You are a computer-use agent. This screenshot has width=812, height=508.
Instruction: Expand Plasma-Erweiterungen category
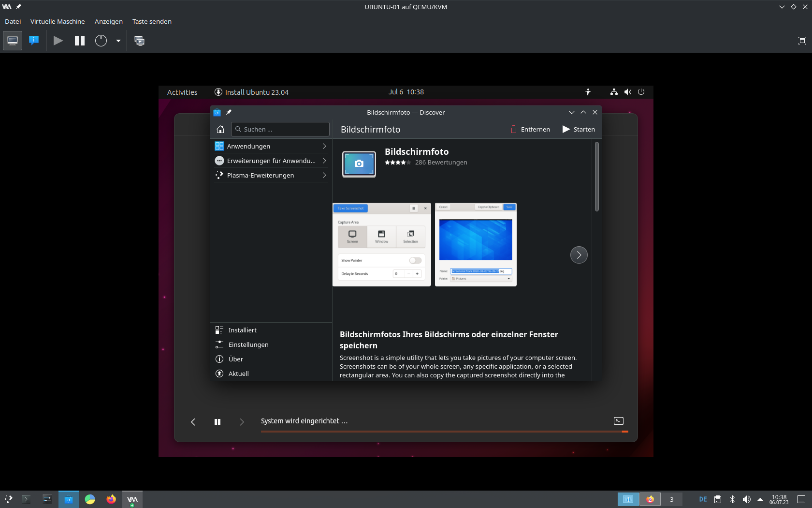271,175
